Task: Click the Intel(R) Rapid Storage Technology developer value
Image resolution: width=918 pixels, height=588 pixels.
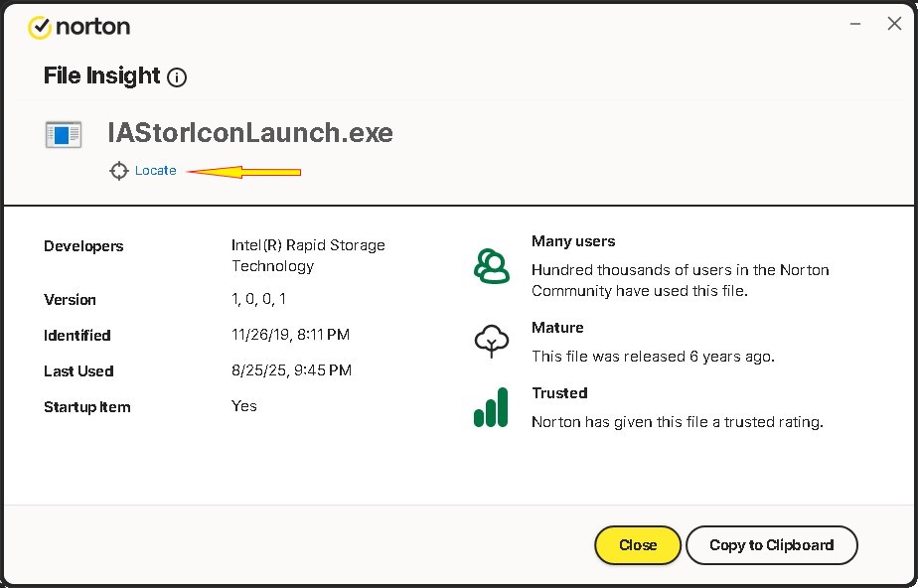Action: [x=308, y=255]
